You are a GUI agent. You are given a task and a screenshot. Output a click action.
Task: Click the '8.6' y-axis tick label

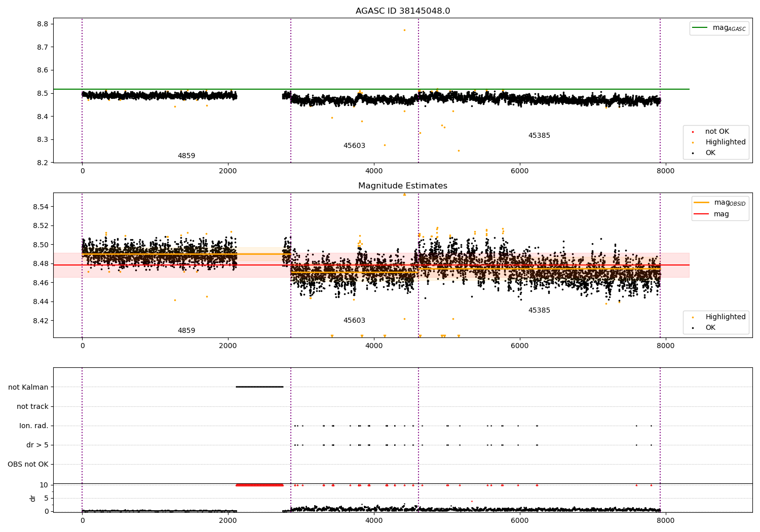[x=43, y=70]
